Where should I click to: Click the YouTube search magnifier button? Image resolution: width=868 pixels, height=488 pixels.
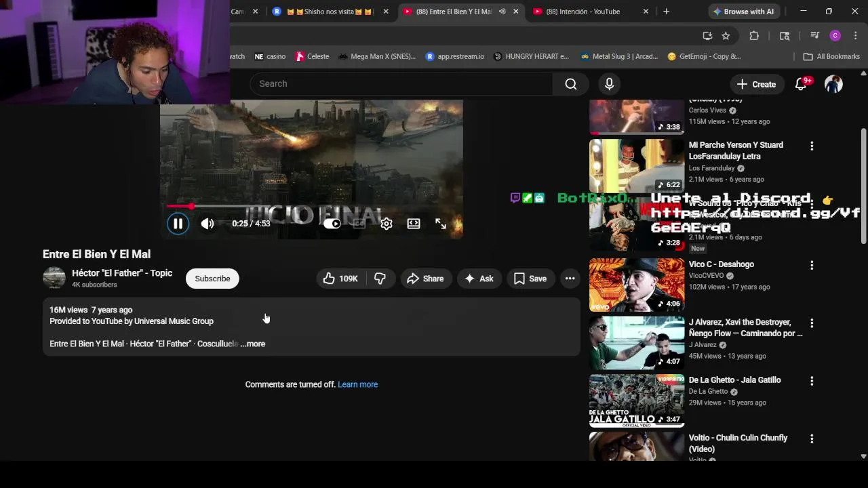point(571,83)
